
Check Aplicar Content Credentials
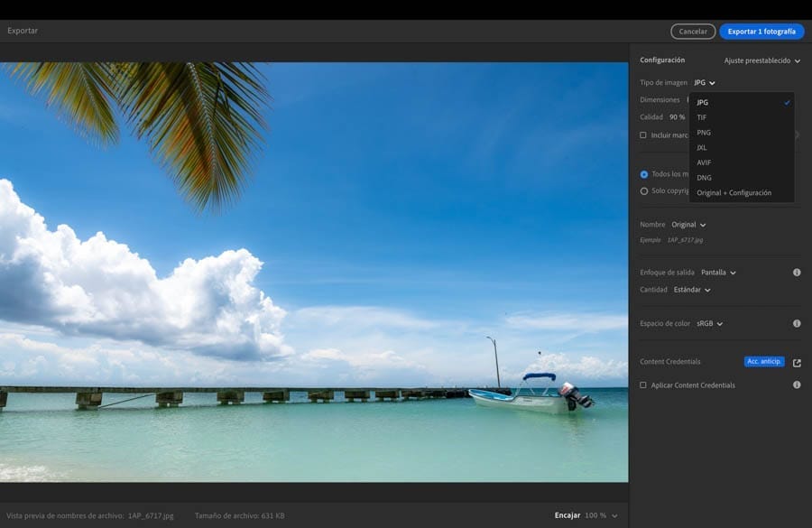tap(643, 385)
